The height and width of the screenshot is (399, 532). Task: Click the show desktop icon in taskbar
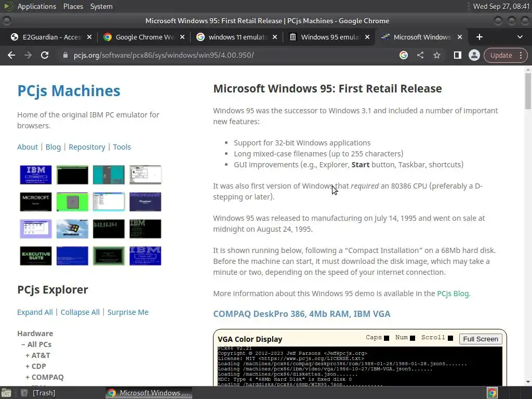point(6,393)
